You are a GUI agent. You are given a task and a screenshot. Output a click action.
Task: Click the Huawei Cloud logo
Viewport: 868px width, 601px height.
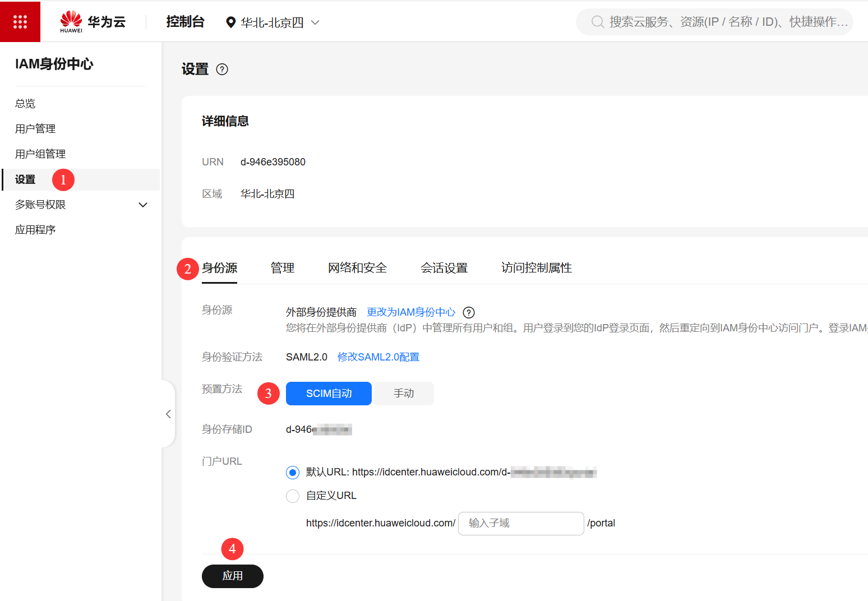click(93, 22)
